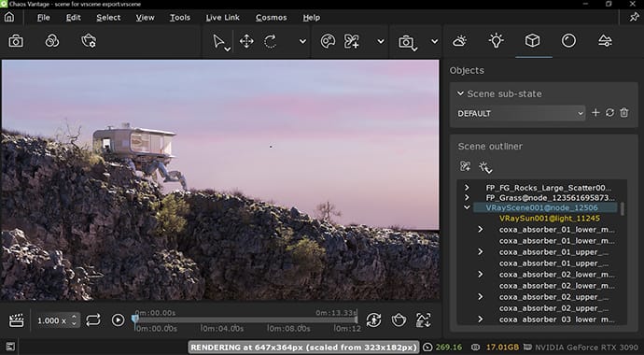Delete the scene sub-state with trash icon
Screen dimensions: 644x355
point(624,113)
